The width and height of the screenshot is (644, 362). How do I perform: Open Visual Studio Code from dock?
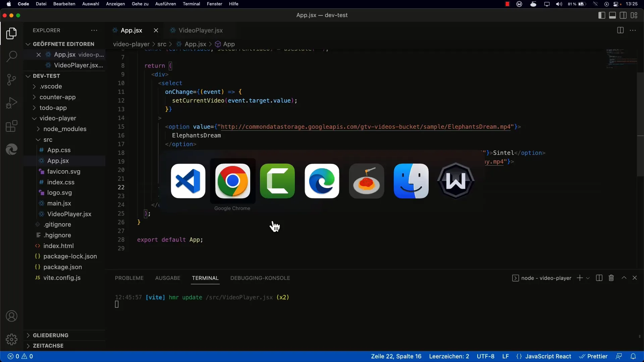pos(188,181)
